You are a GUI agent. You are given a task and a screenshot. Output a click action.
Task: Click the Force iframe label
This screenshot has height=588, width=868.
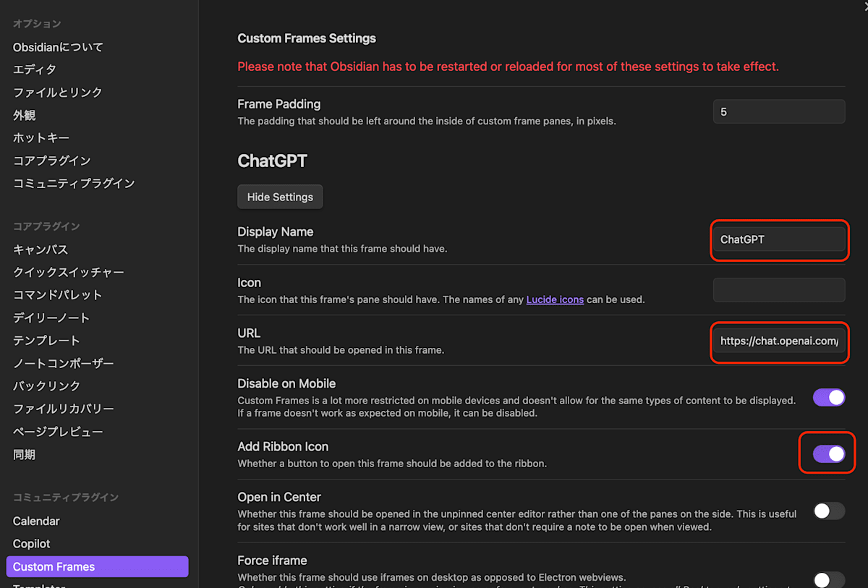(x=272, y=561)
